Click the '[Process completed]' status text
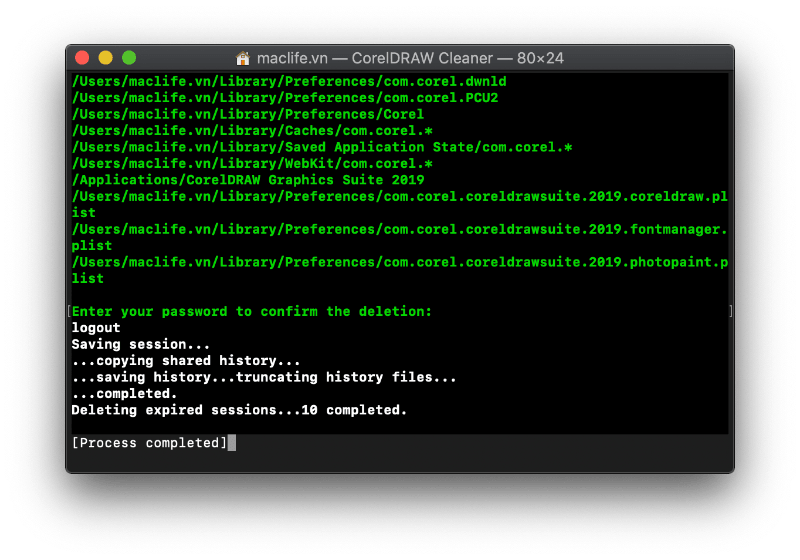800x560 pixels. click(149, 443)
